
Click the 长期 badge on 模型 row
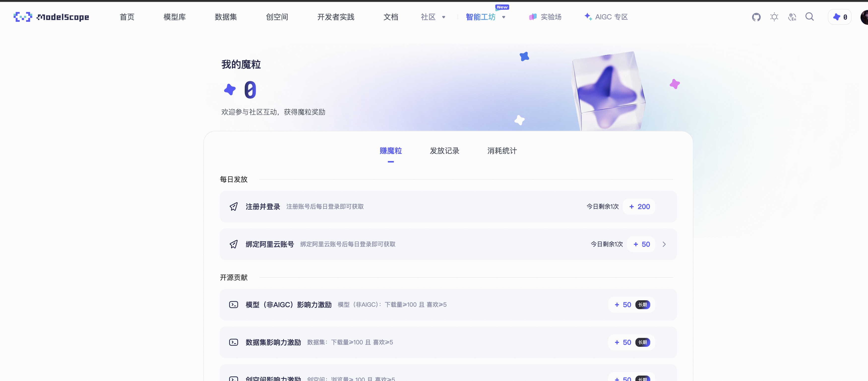coord(643,305)
